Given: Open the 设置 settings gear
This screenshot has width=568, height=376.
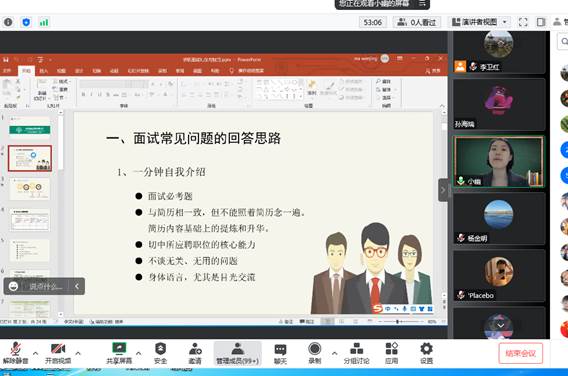Looking at the screenshot, I should point(426,352).
